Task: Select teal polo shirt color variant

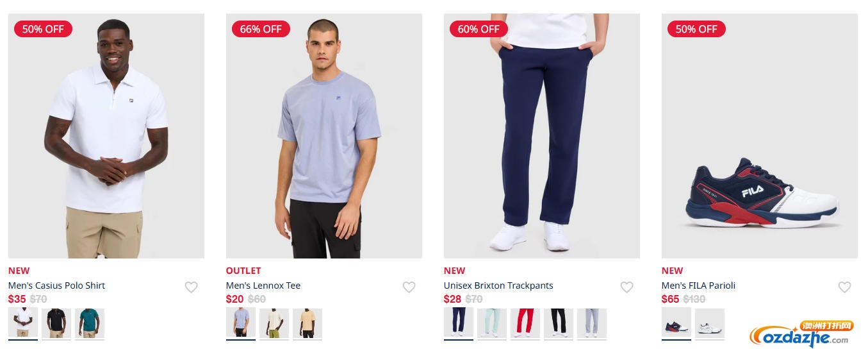Action: click(90, 323)
